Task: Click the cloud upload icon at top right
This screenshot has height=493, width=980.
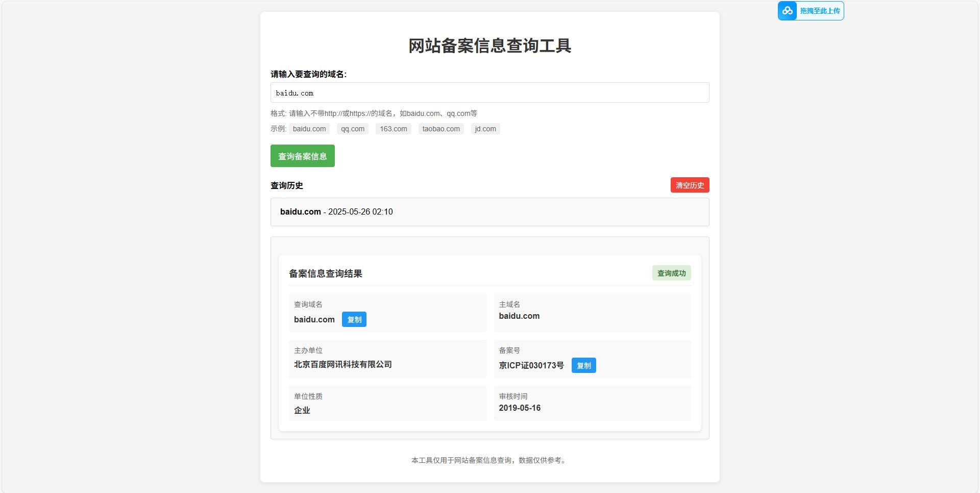Action: [788, 11]
